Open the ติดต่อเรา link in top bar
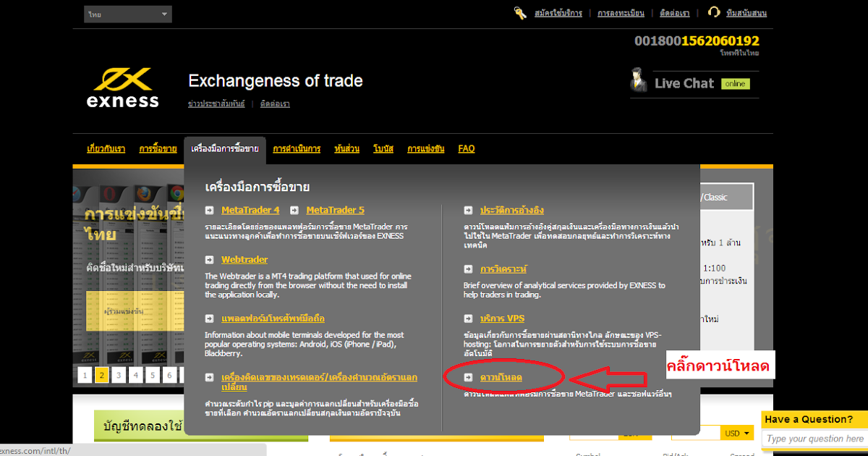 pos(674,13)
